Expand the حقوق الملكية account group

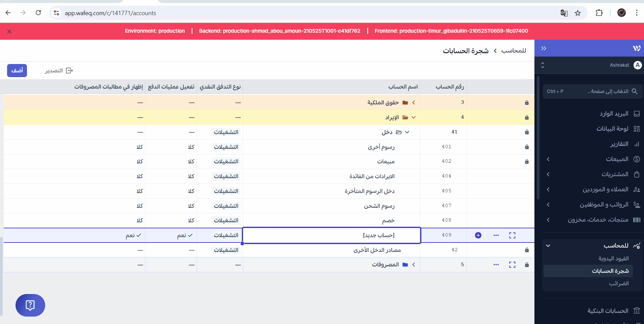click(x=413, y=102)
